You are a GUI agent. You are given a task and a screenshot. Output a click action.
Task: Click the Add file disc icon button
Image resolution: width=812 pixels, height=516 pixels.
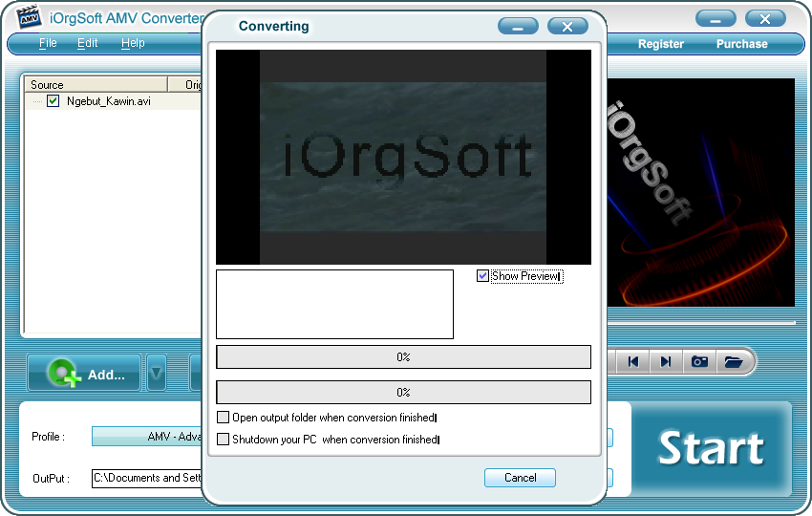coord(84,373)
